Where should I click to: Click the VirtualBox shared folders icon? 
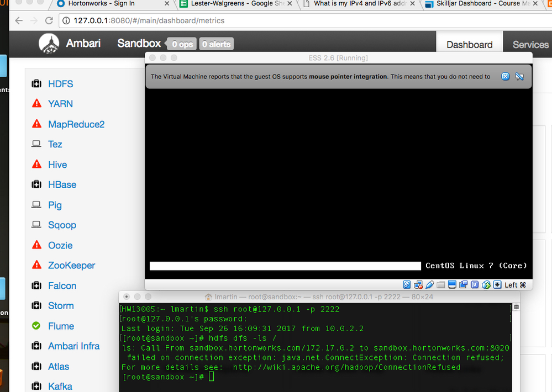[x=441, y=285]
